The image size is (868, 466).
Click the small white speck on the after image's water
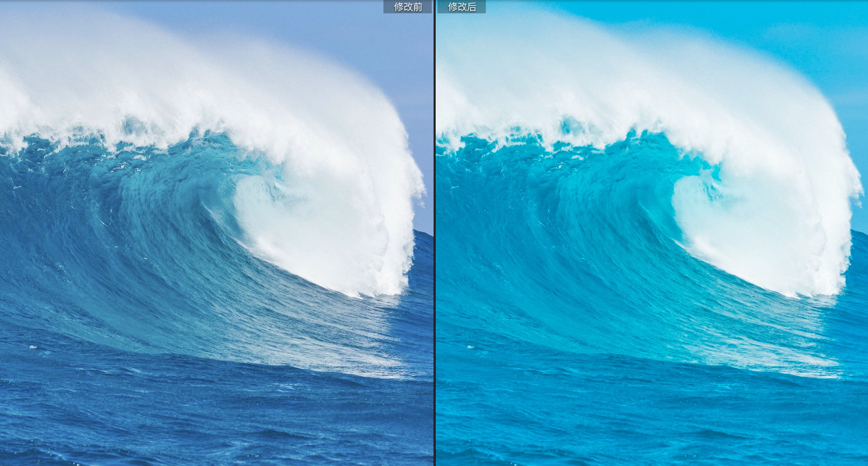470,347
